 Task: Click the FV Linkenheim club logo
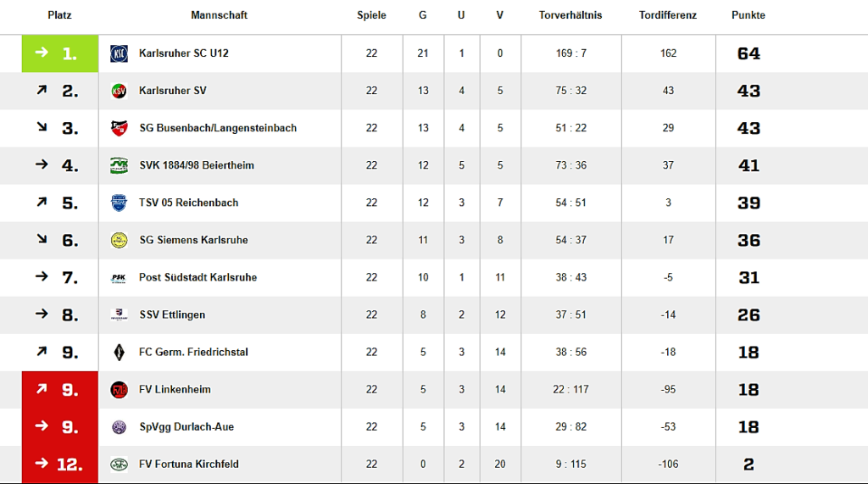tap(119, 389)
